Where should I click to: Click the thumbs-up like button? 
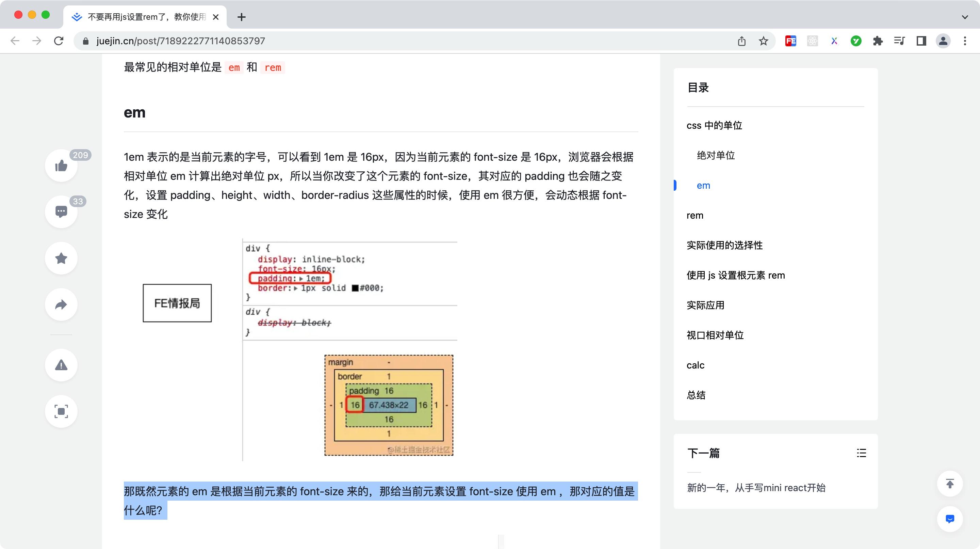(61, 166)
